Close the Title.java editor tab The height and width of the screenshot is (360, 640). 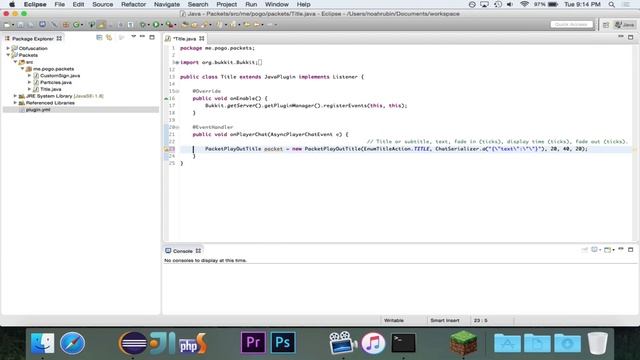pos(202,38)
